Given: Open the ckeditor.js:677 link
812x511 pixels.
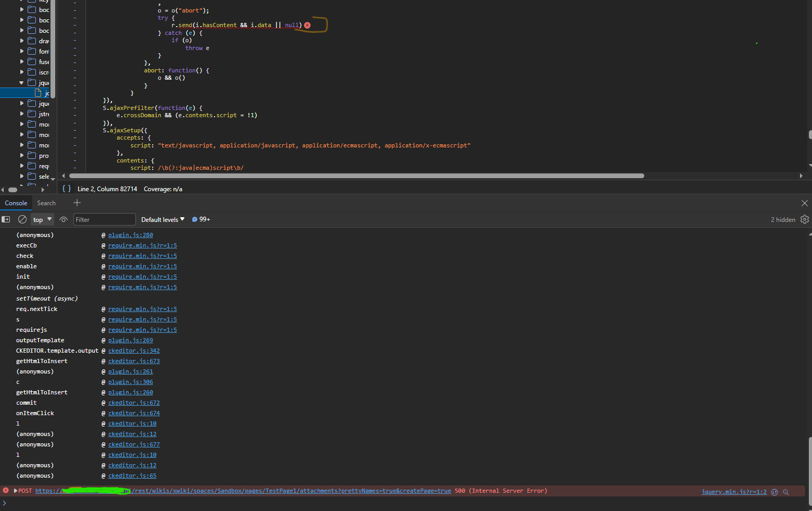Looking at the screenshot, I should click(x=134, y=444).
